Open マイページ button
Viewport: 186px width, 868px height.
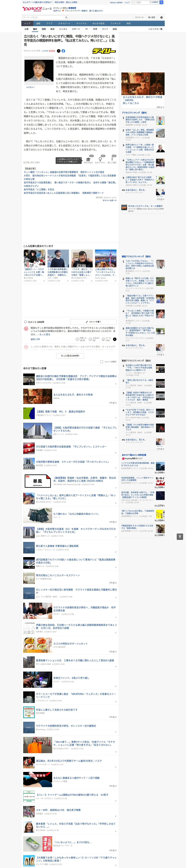click(x=139, y=18)
